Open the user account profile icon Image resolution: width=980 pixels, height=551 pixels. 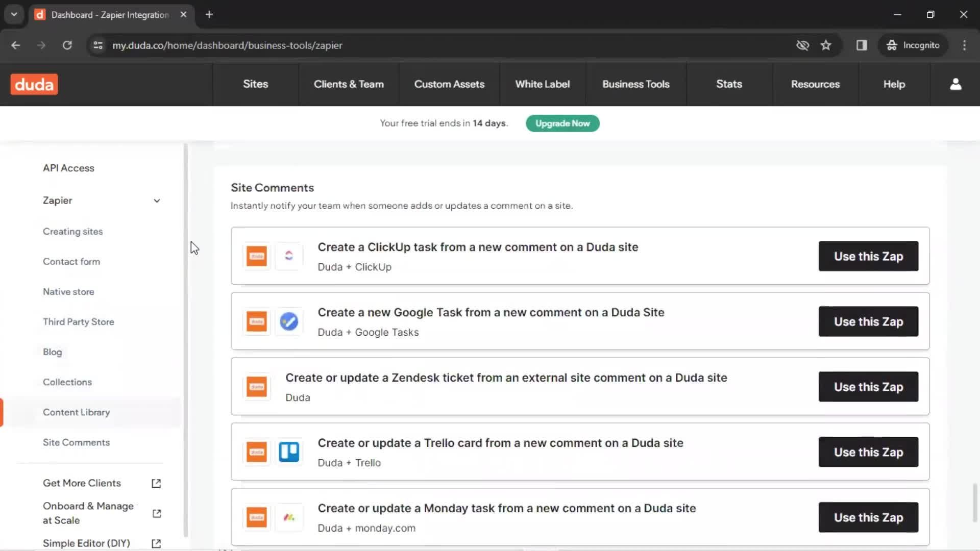coord(955,84)
